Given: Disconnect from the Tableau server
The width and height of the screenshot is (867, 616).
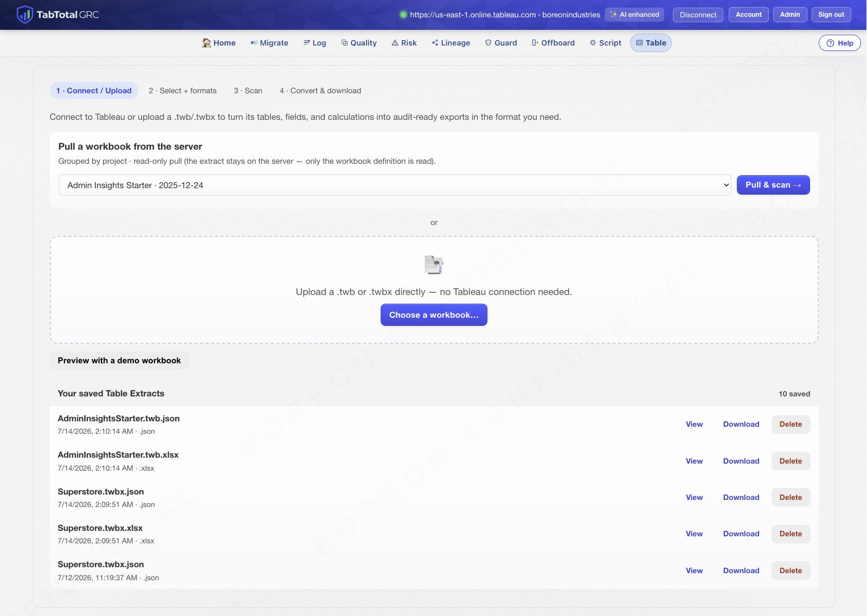Looking at the screenshot, I should [x=698, y=15].
